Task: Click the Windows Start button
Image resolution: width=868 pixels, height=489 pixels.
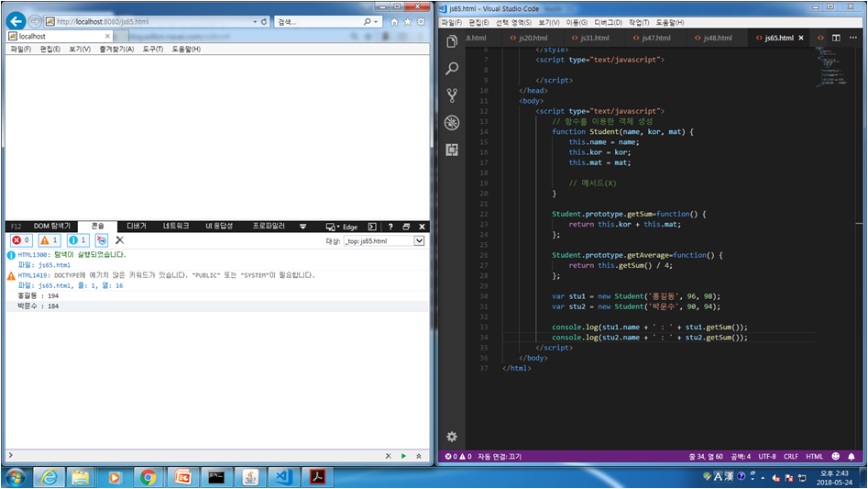Action: pos(16,477)
